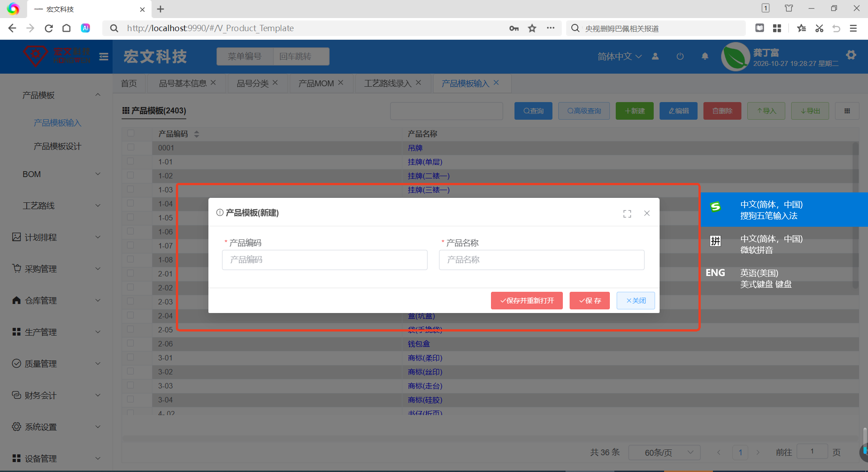Check the row 1-01 checkbox
868x472 pixels.
pyautogui.click(x=131, y=161)
